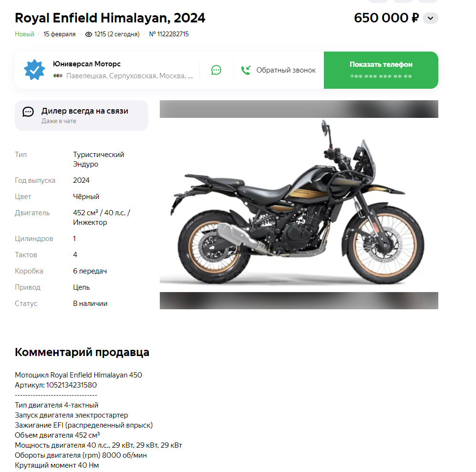Click the article number 1052134231580 text
This screenshot has height=472, width=476.
click(72, 385)
